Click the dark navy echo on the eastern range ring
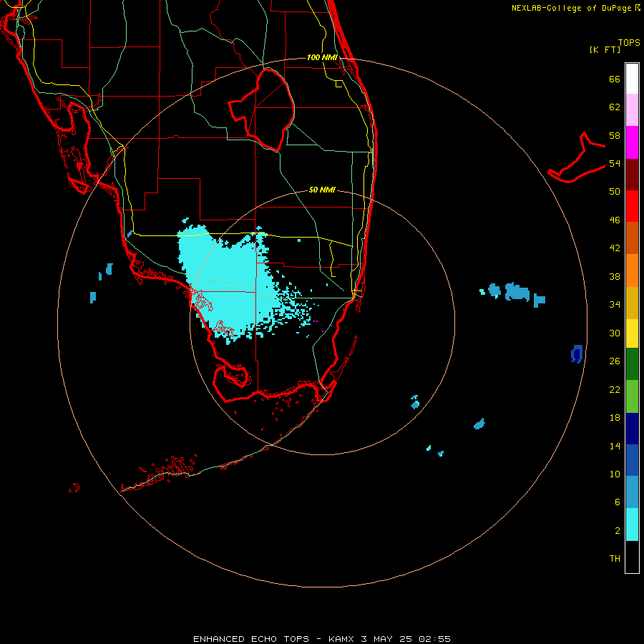Screen dimensions: 644x644 tap(577, 354)
